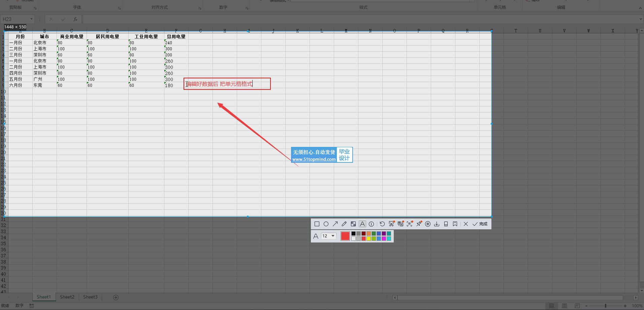Viewport: 644px width, 310px height.
Task: Open the 剪贴板 clipboard dialog launcher
Action: 35,8
